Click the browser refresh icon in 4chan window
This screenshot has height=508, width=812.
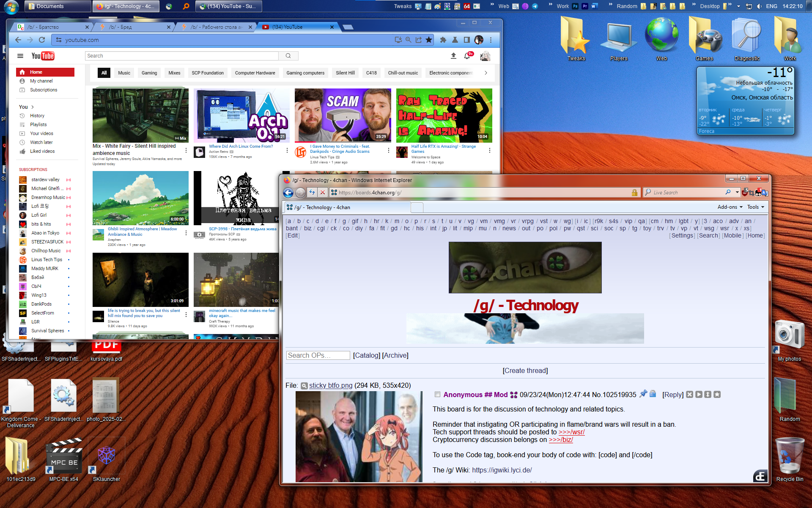coord(312,193)
